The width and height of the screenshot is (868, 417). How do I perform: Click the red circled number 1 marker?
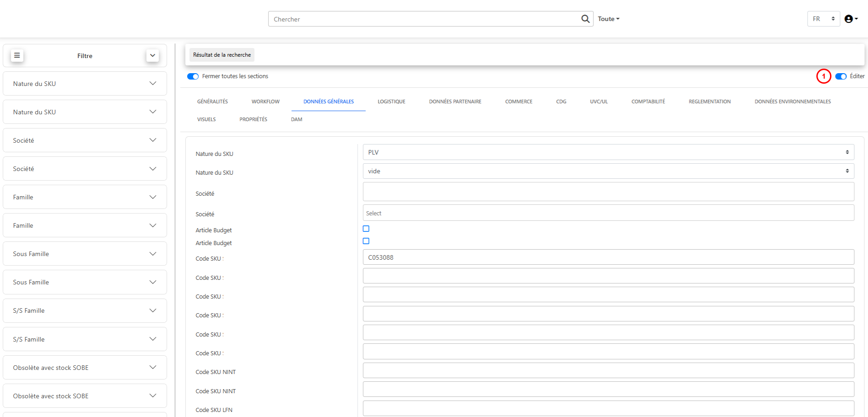[823, 76]
